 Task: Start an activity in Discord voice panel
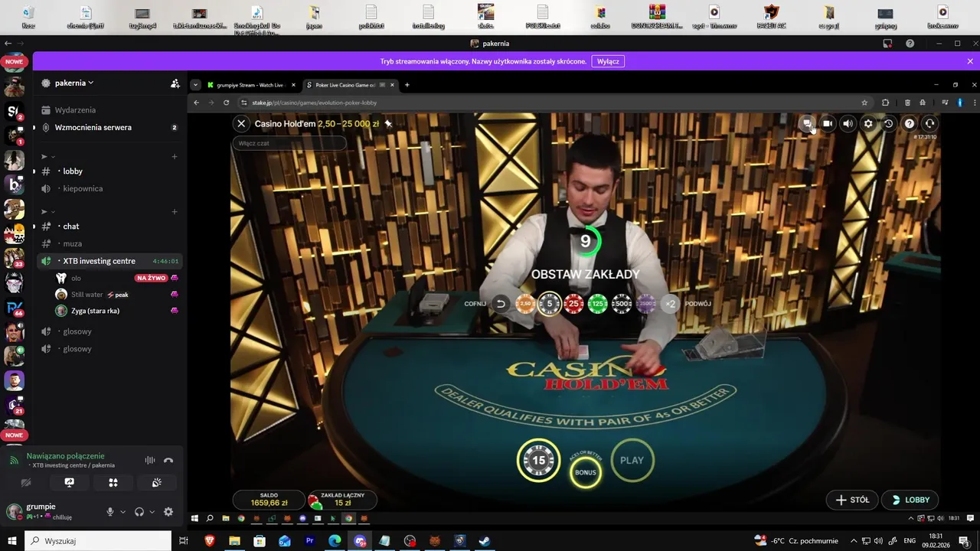(113, 483)
